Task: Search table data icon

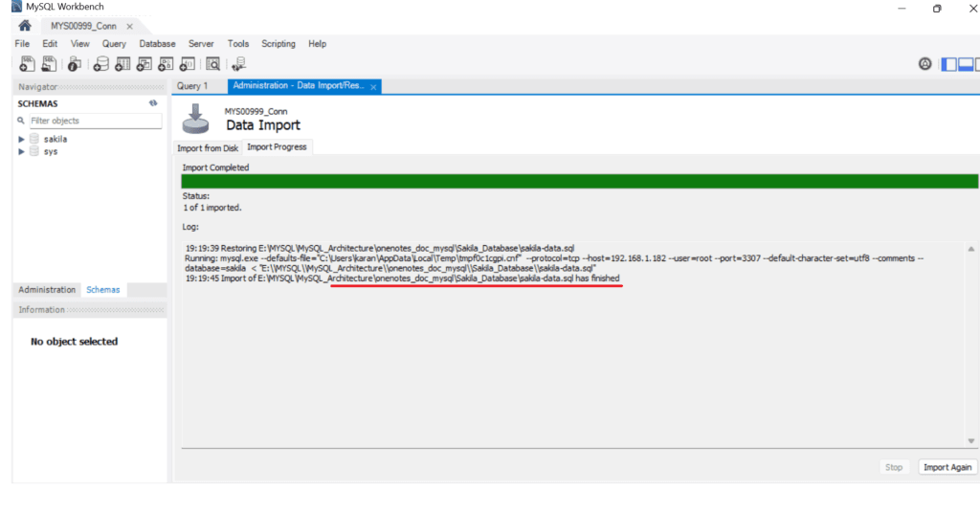Action: point(212,64)
